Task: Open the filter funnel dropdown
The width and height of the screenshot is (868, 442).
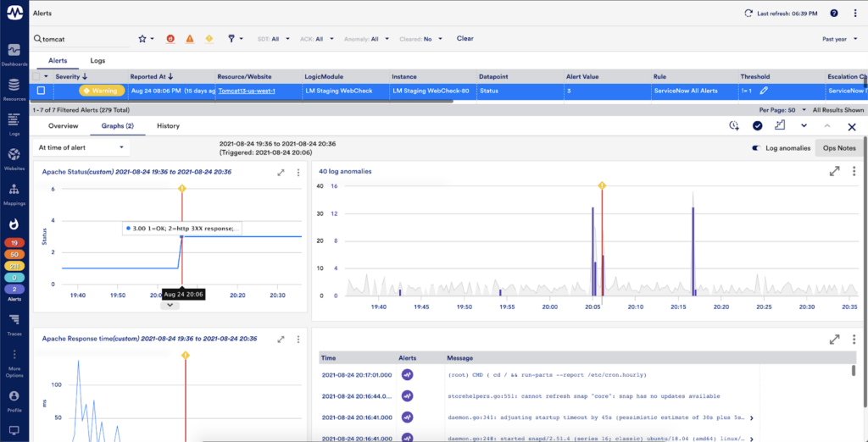Action: (x=236, y=39)
